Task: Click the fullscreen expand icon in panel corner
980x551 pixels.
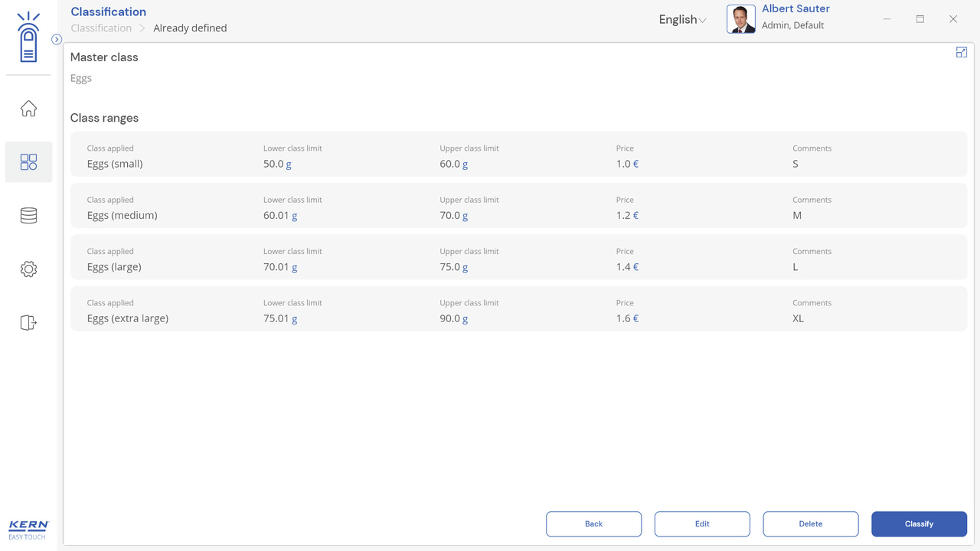Action: pyautogui.click(x=961, y=52)
